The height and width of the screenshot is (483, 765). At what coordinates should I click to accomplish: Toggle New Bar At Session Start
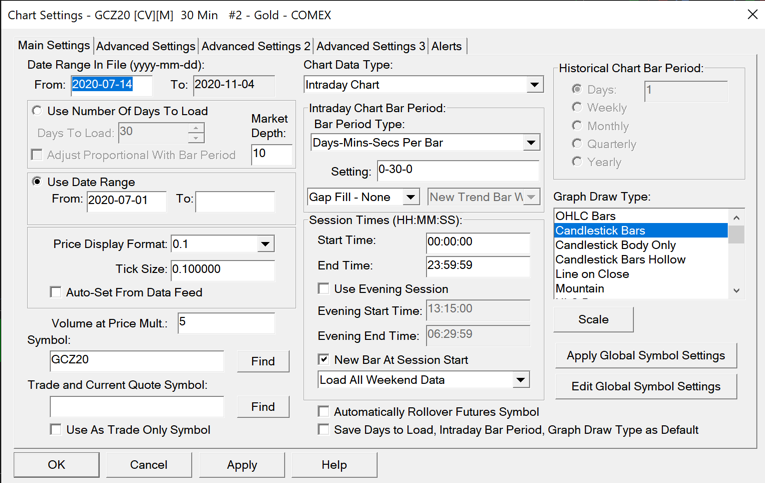coord(324,359)
